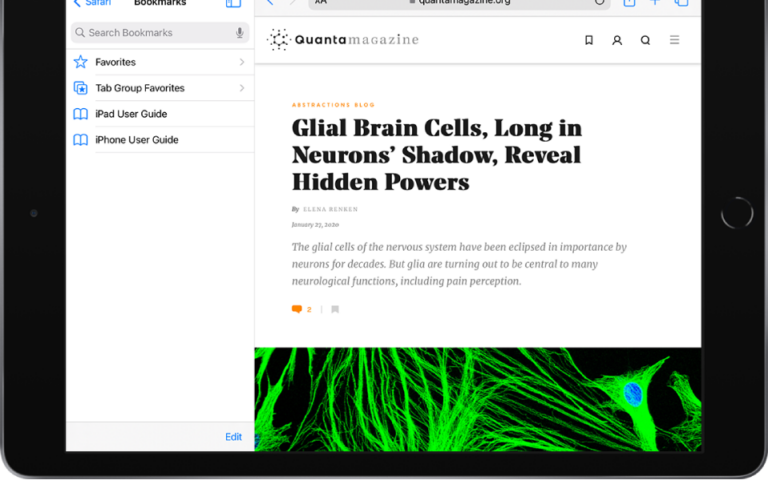
Task: Expand Favorites folder chevron
Action: tap(242, 62)
